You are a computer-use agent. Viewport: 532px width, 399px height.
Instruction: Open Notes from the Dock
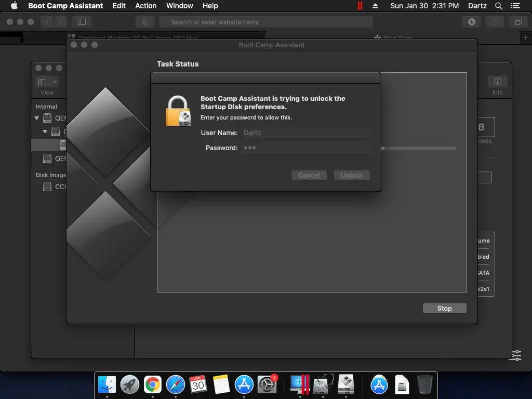point(221,384)
